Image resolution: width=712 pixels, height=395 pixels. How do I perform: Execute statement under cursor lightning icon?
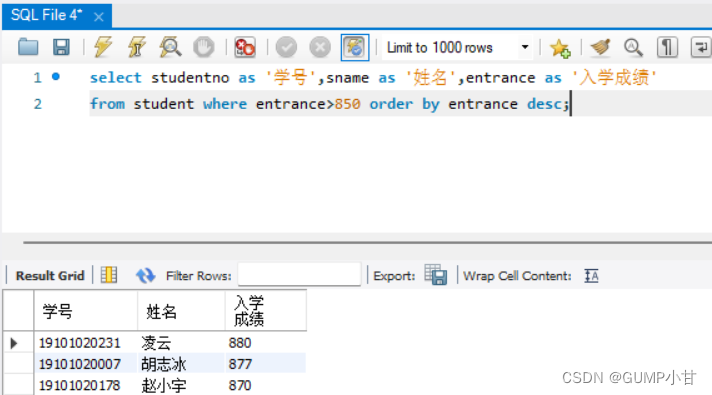coord(137,47)
